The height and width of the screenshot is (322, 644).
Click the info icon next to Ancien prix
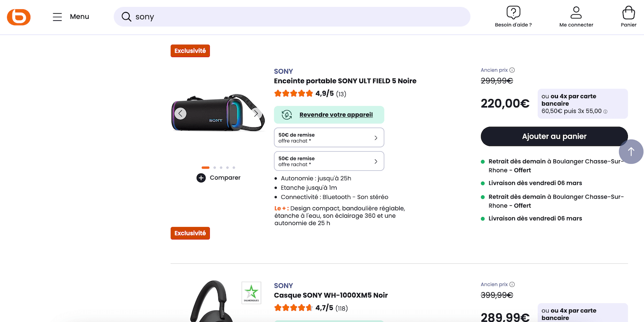512,70
